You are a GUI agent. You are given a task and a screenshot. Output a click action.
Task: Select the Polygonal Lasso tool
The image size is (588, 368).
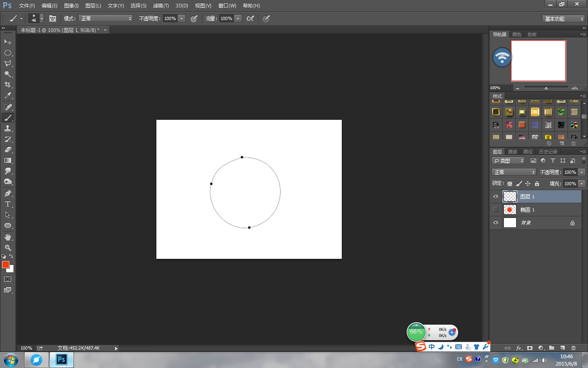pyautogui.click(x=8, y=63)
